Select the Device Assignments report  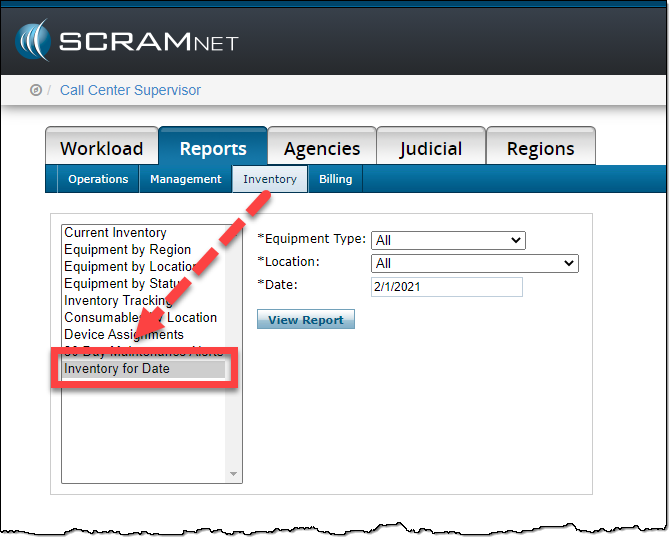pos(144,334)
